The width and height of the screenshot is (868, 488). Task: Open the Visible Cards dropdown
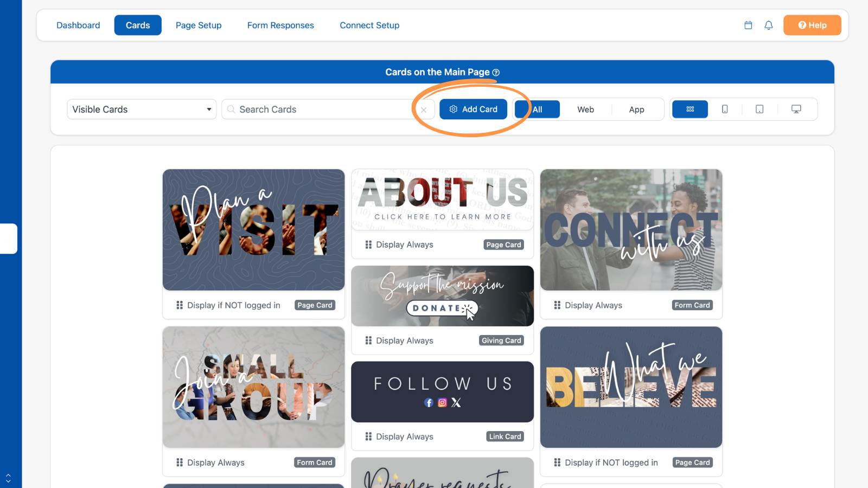pos(142,109)
